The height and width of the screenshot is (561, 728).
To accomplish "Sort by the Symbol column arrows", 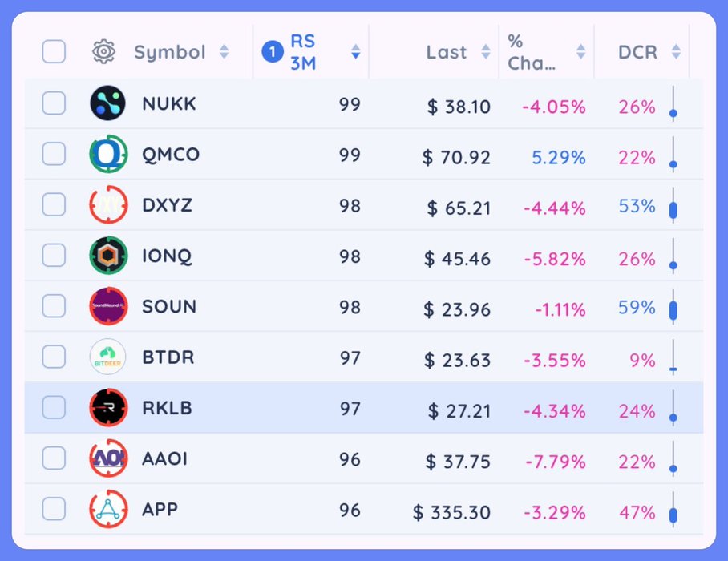I will (x=224, y=52).
